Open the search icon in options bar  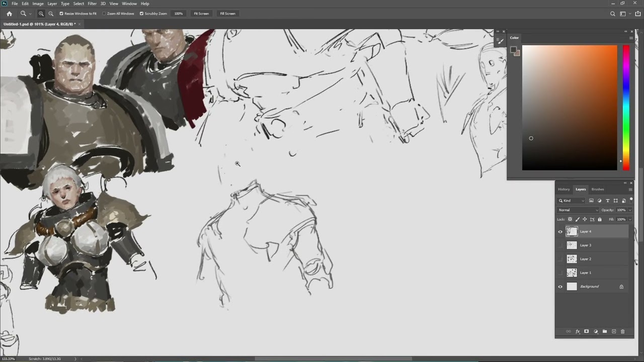[x=612, y=14]
